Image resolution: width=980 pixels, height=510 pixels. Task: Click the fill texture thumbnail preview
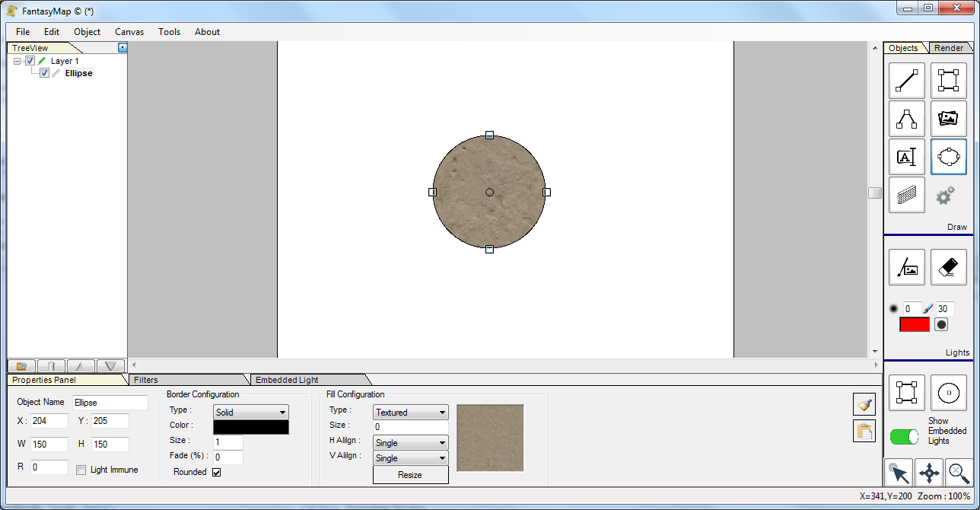(x=491, y=438)
